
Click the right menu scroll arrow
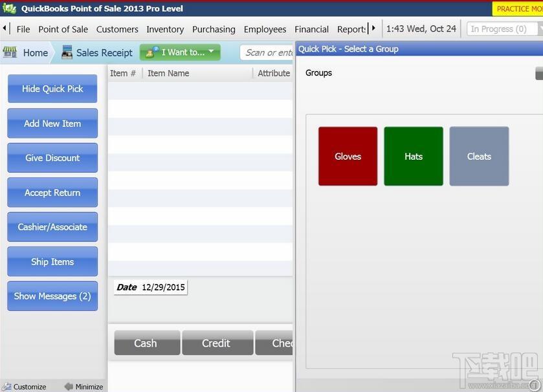click(373, 28)
